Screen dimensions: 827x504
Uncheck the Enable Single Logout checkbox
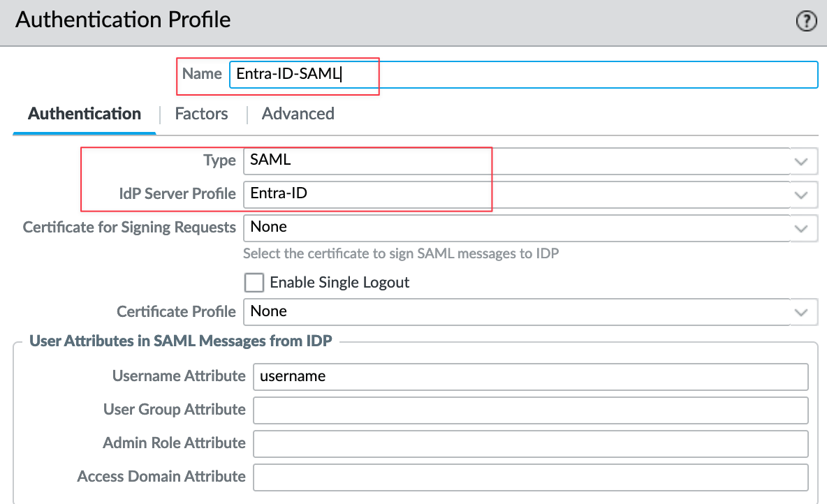(254, 282)
